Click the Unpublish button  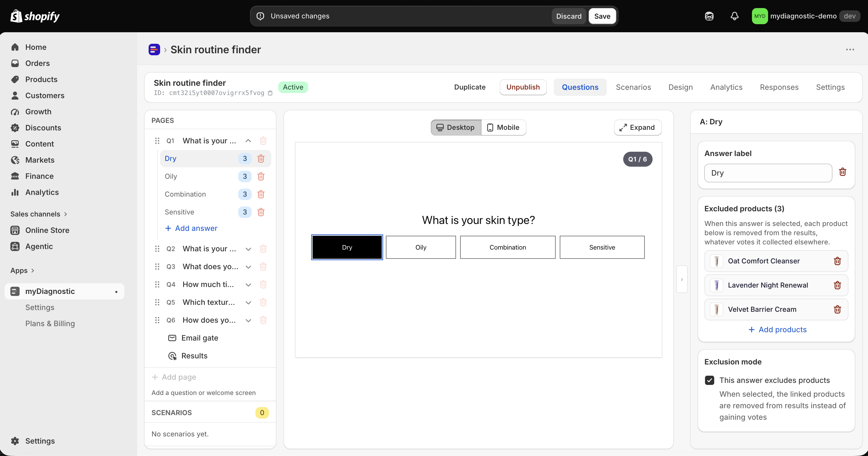[x=523, y=87]
